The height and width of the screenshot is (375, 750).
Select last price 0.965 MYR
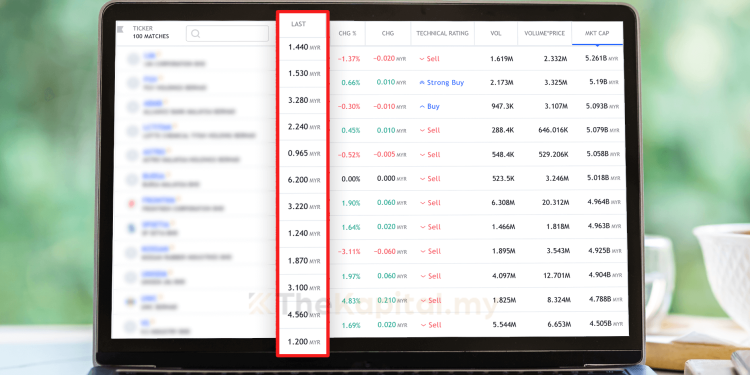(x=304, y=154)
